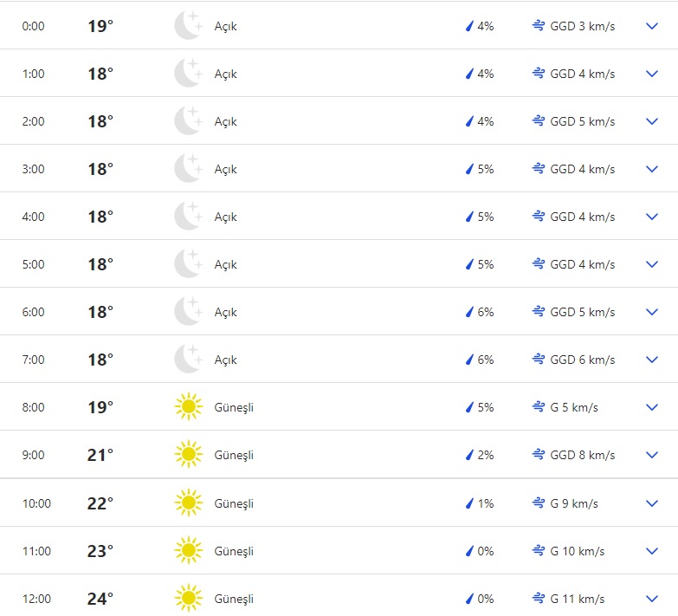Viewport: 678px width, 616px height.
Task: Click the GGD 8 km/s wind text
Action: tap(582, 455)
